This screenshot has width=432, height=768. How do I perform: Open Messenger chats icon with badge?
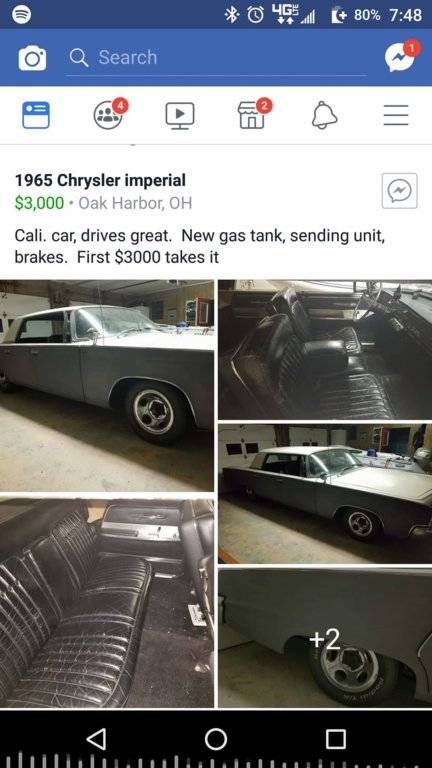[x=402, y=56]
